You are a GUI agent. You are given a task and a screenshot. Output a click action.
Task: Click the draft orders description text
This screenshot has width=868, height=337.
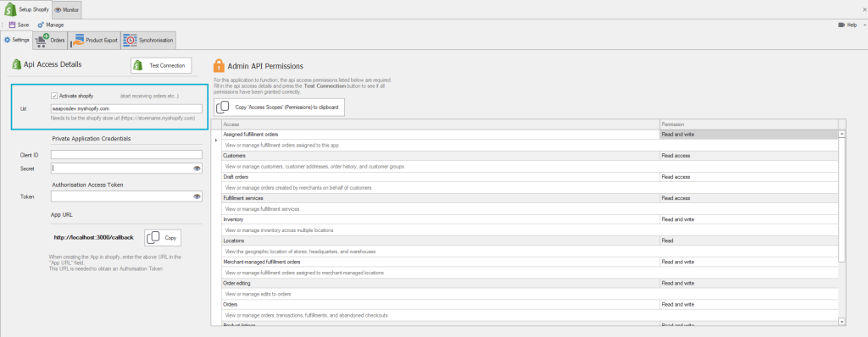click(x=298, y=188)
